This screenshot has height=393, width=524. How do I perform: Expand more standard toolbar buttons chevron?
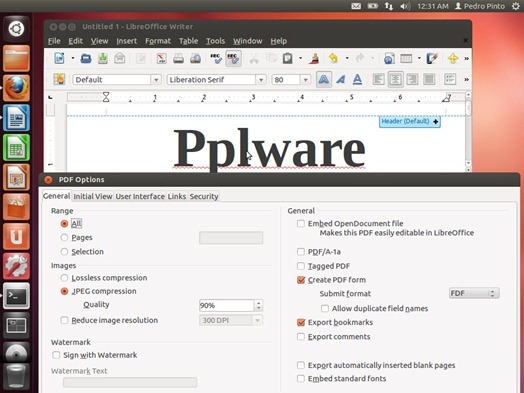467,58
